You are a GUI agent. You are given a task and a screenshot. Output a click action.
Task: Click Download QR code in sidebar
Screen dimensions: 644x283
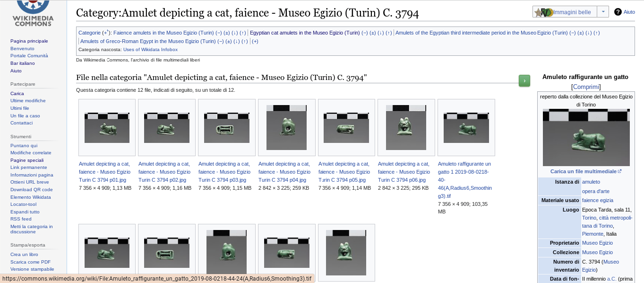coord(32,189)
